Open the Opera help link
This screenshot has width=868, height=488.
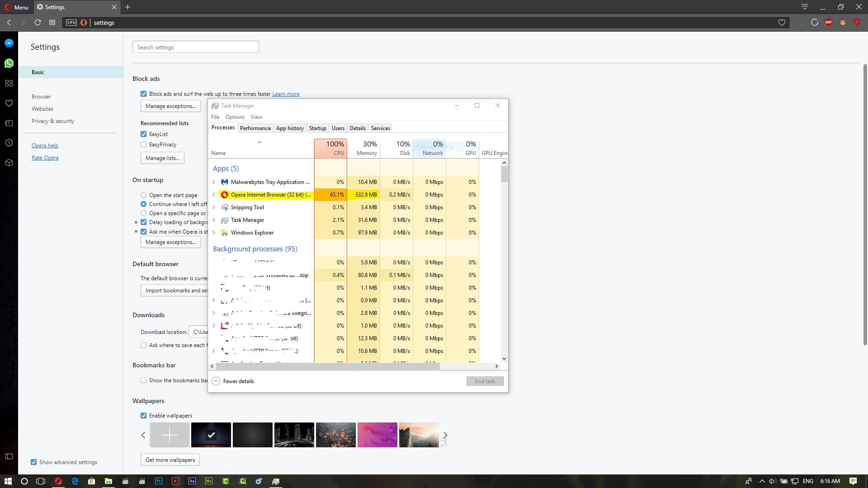(x=45, y=145)
